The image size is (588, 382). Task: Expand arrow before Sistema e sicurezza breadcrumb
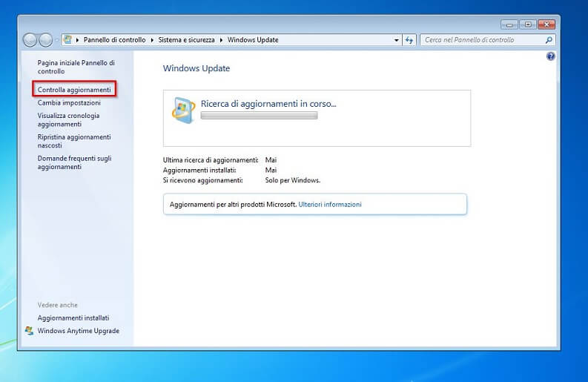[x=152, y=40]
